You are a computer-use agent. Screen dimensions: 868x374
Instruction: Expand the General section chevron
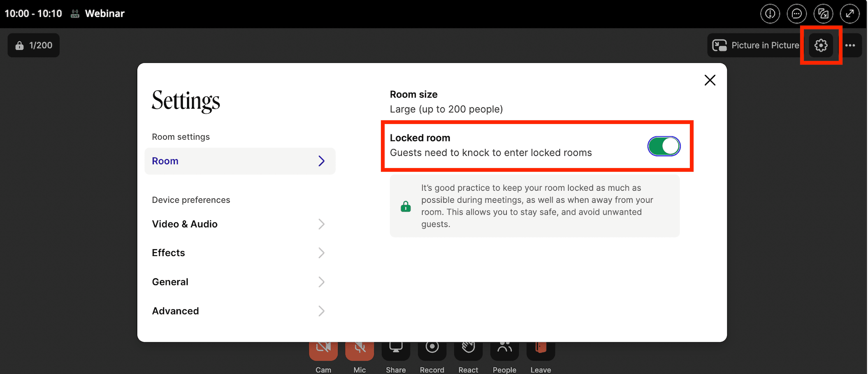click(321, 282)
